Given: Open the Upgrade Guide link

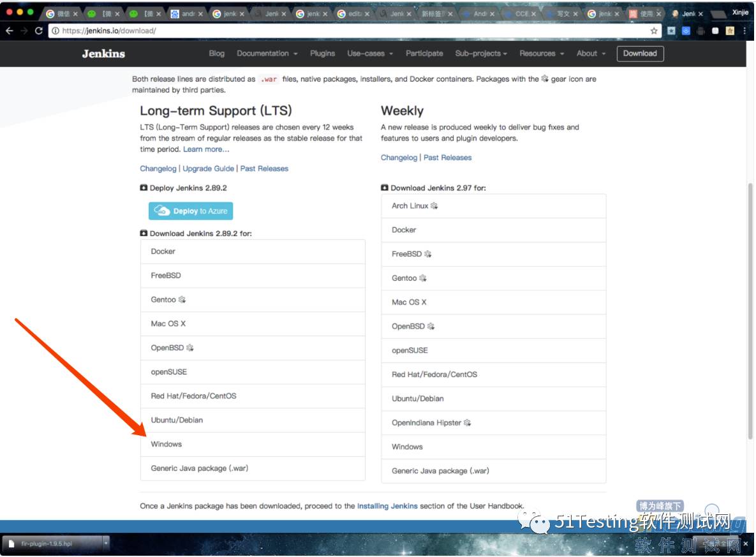Looking at the screenshot, I should click(x=208, y=169).
